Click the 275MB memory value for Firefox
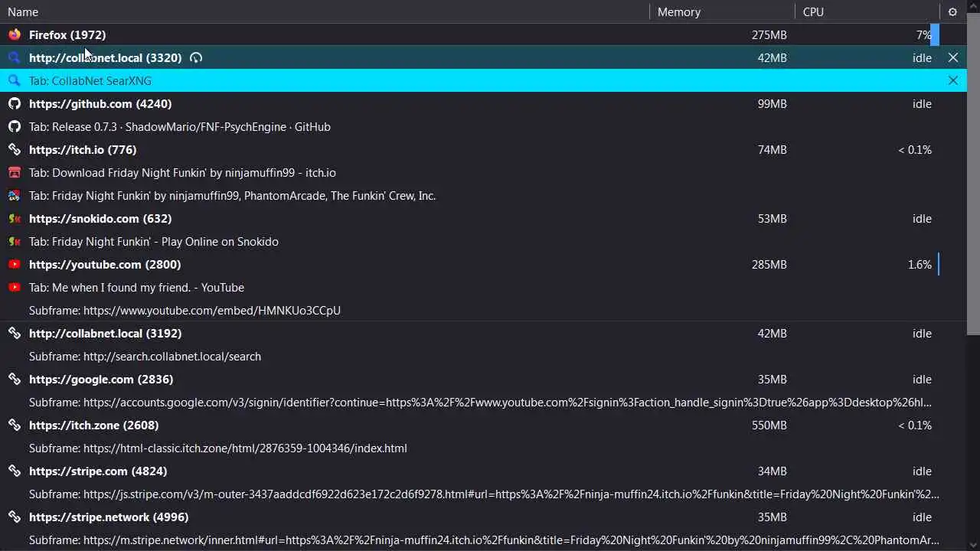Image resolution: width=980 pixels, height=551 pixels. pos(769,34)
